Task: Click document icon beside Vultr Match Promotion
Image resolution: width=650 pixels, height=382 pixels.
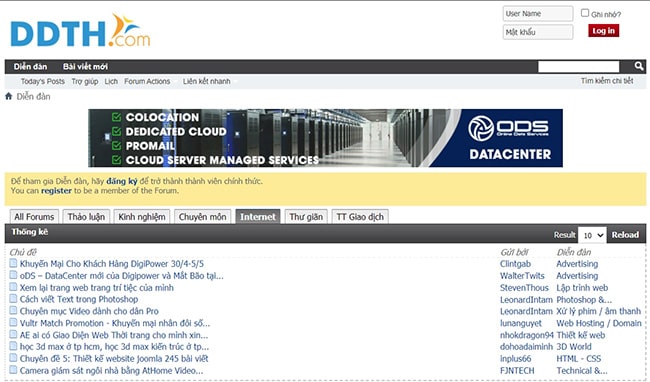Action: point(13,323)
